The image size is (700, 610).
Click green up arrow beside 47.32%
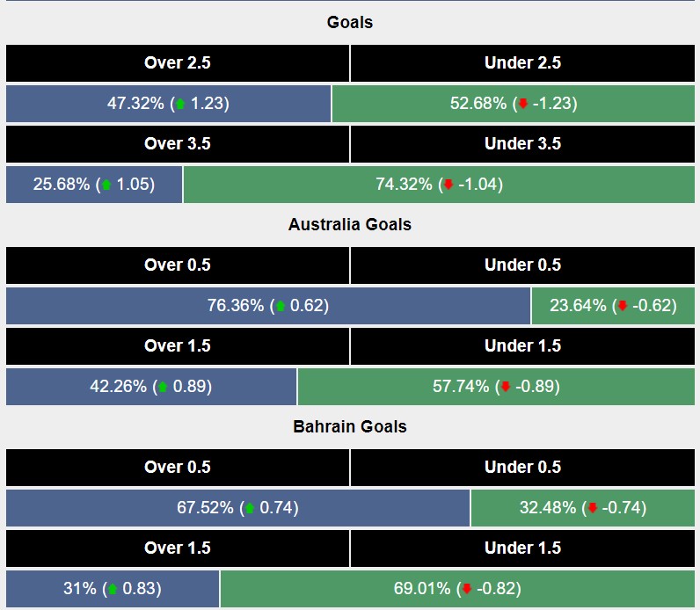(x=180, y=104)
